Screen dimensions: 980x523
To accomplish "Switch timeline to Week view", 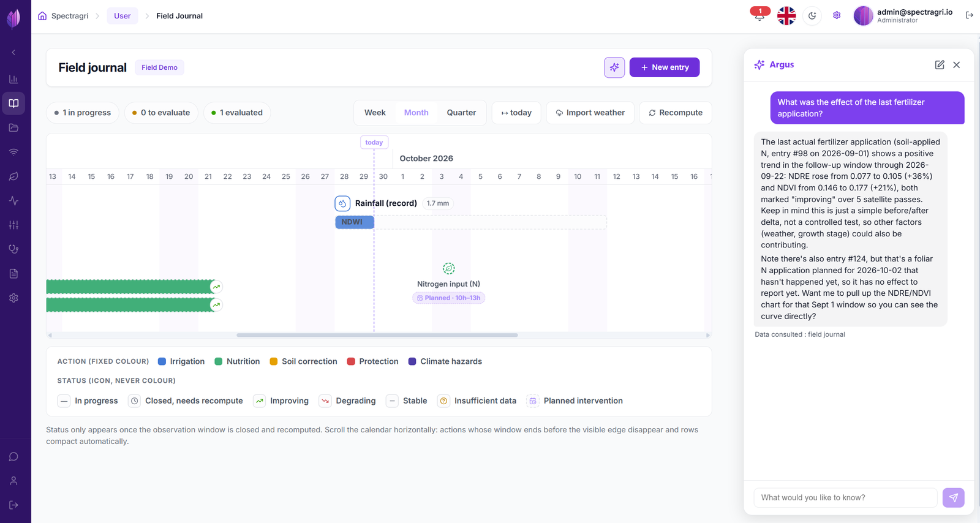I will pyautogui.click(x=375, y=113).
